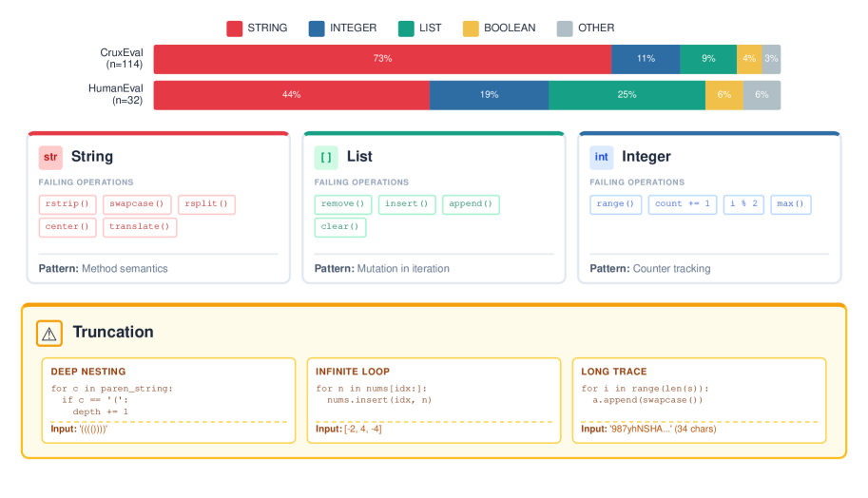Click the gray OTHER legend swatch
Viewport: 868px width, 498px height.
[565, 29]
